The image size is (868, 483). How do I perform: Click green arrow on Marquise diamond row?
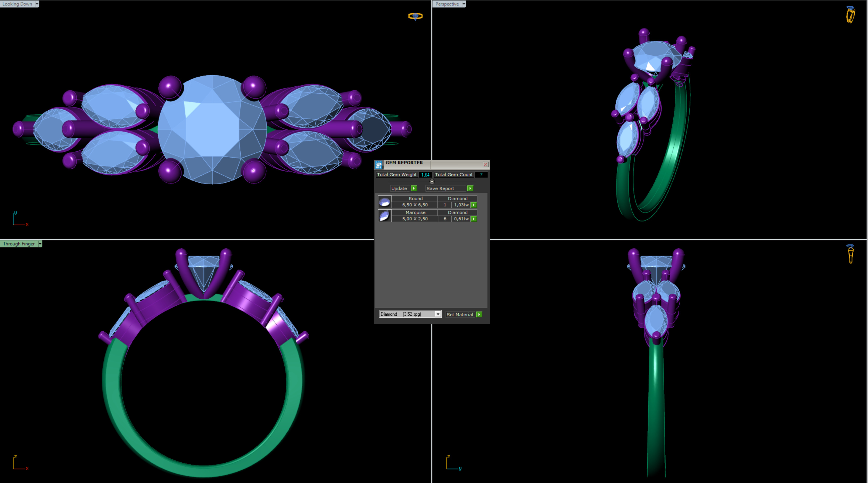[474, 219]
